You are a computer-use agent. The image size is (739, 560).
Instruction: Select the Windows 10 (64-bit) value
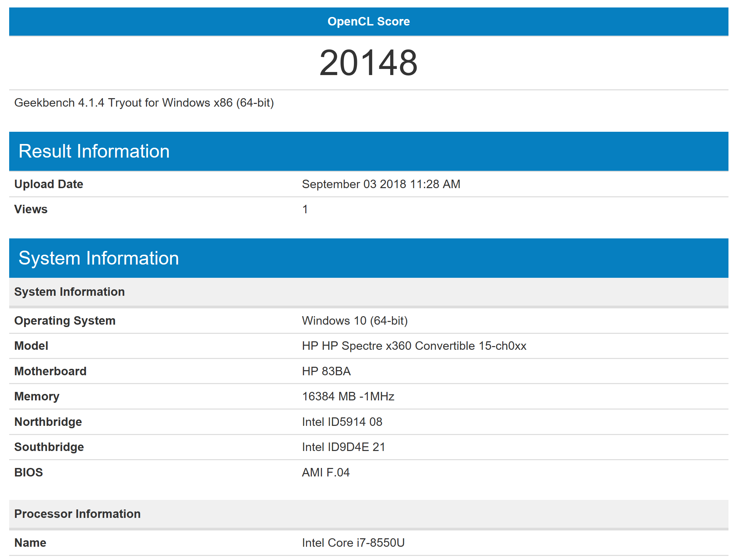[355, 321]
